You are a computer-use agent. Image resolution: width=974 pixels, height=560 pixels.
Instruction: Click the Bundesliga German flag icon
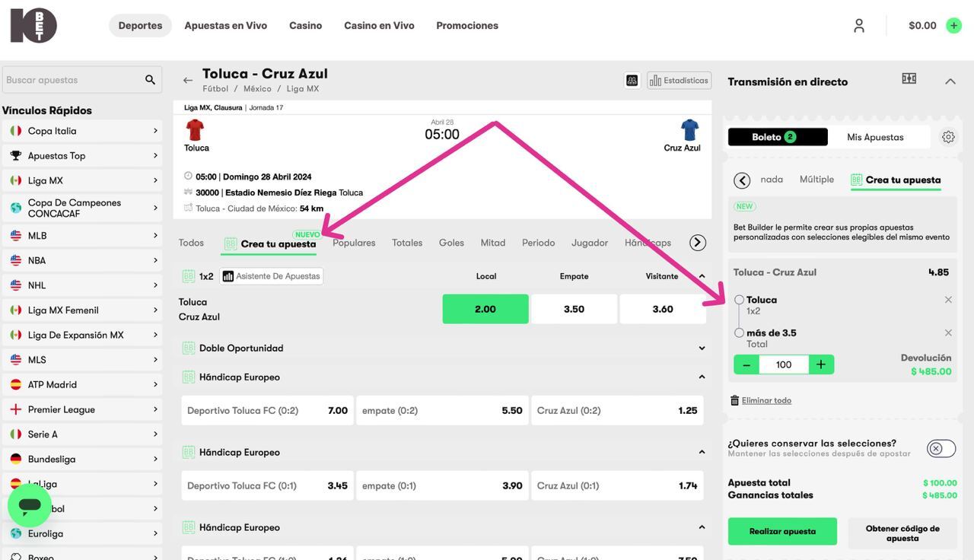15,459
